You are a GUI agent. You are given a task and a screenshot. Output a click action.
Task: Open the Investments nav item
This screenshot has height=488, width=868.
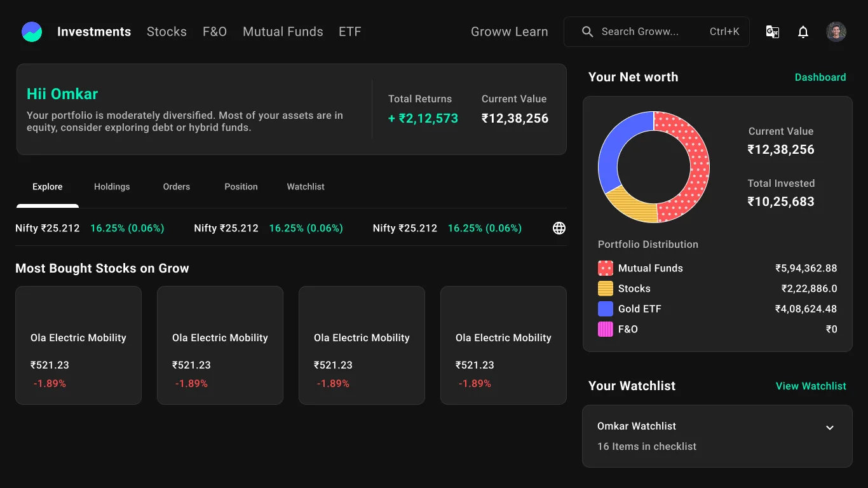(x=94, y=32)
